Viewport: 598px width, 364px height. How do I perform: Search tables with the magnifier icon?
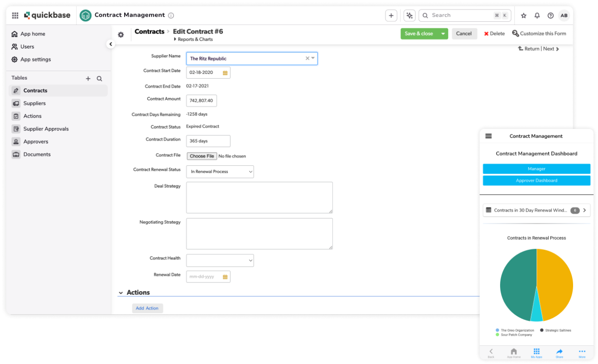pos(99,78)
